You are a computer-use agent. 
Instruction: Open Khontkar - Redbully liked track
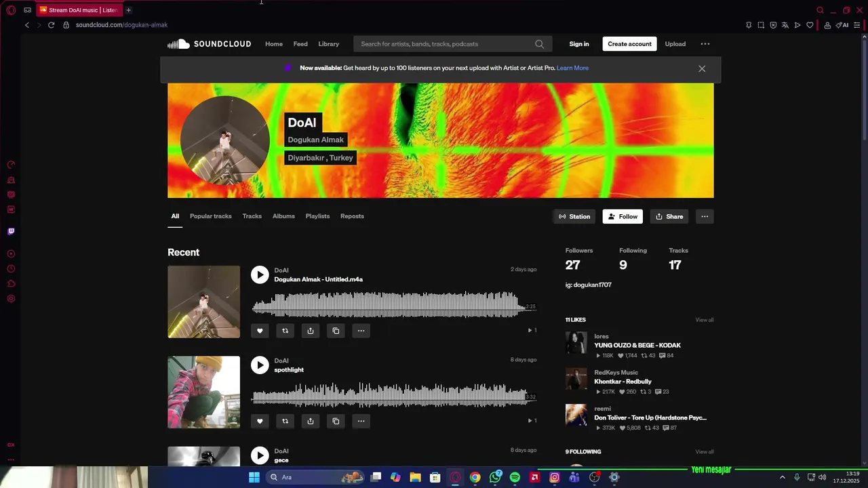pos(623,382)
